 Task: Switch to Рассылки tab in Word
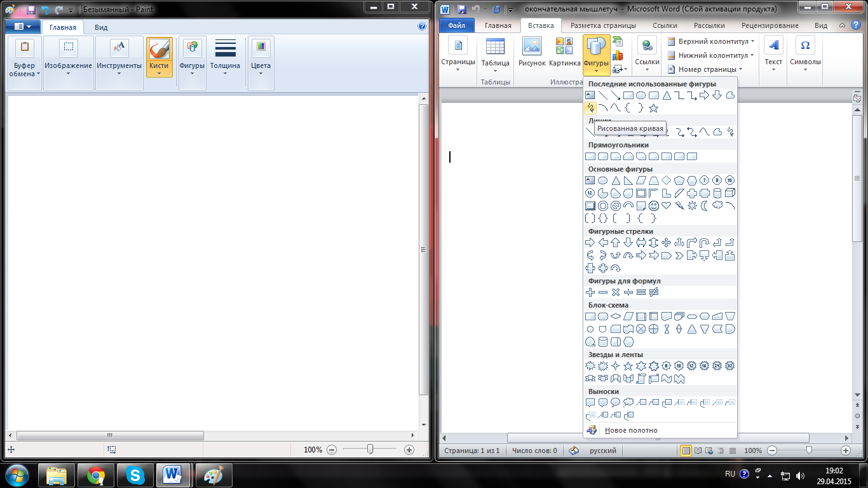[709, 26]
